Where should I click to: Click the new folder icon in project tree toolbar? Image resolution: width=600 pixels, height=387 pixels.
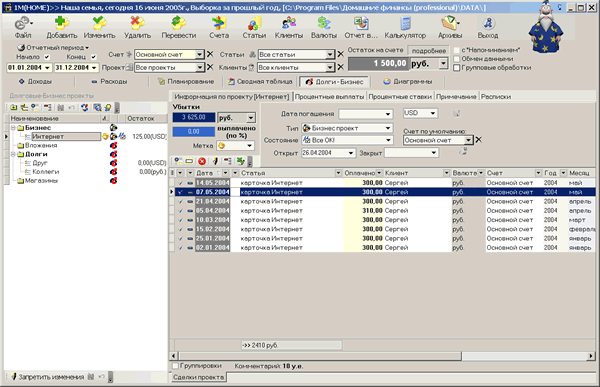tap(13, 108)
